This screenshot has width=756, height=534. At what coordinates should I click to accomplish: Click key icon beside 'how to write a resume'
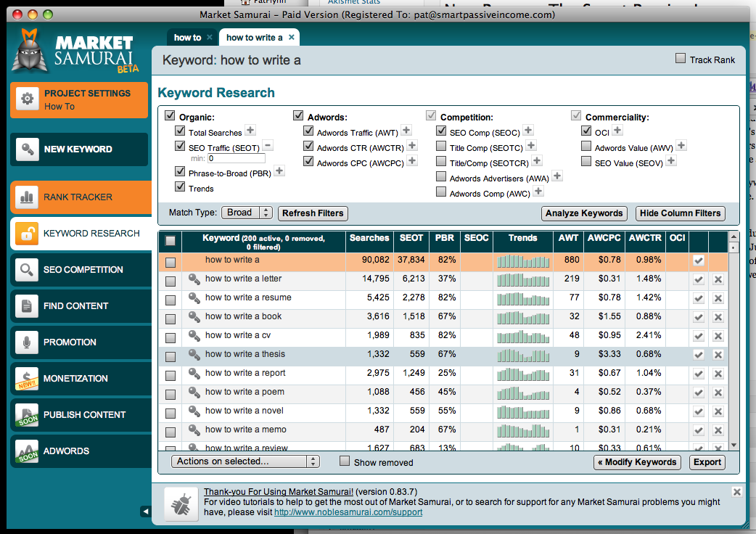click(x=194, y=298)
